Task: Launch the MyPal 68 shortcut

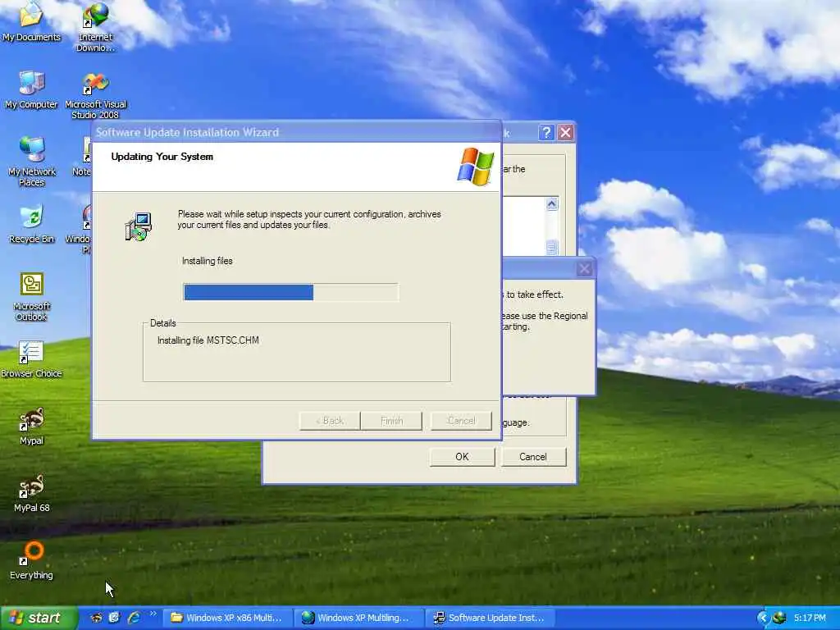Action: point(32,493)
